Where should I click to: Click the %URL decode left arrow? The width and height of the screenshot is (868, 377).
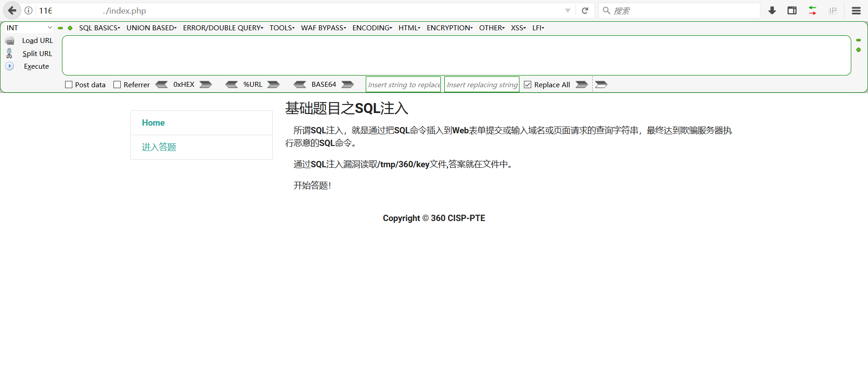(231, 85)
